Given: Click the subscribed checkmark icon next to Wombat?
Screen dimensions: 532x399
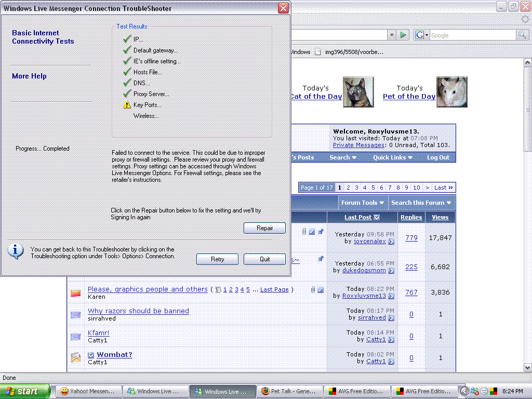Looking at the screenshot, I should coord(90,355).
